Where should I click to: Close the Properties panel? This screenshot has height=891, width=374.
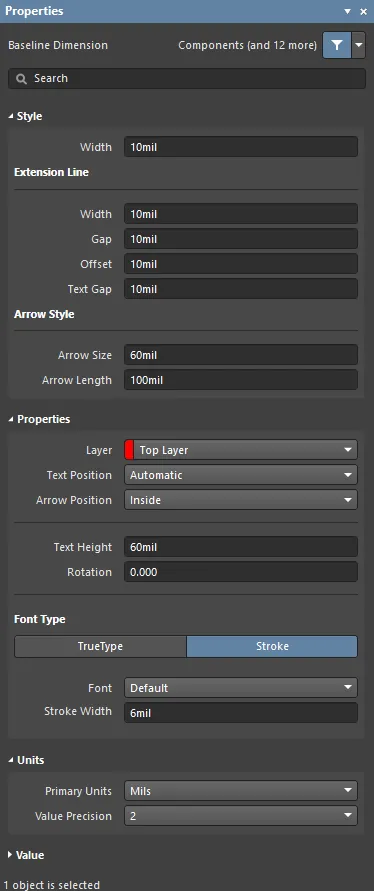(x=364, y=11)
